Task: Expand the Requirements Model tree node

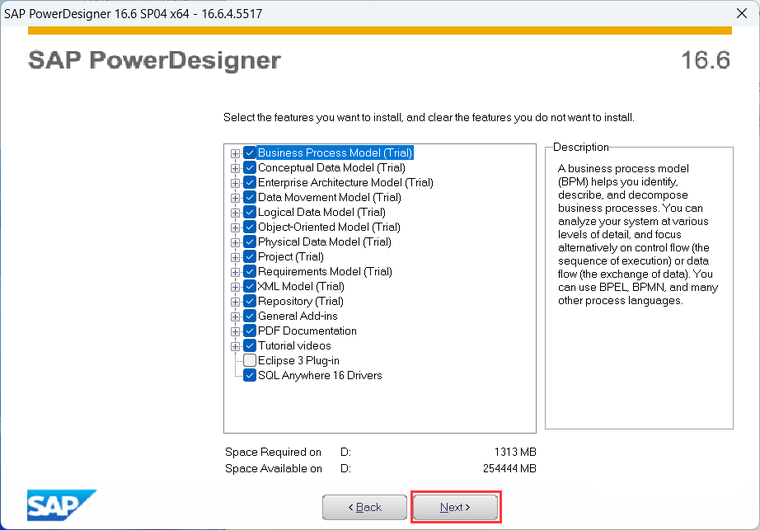Action: point(235,273)
